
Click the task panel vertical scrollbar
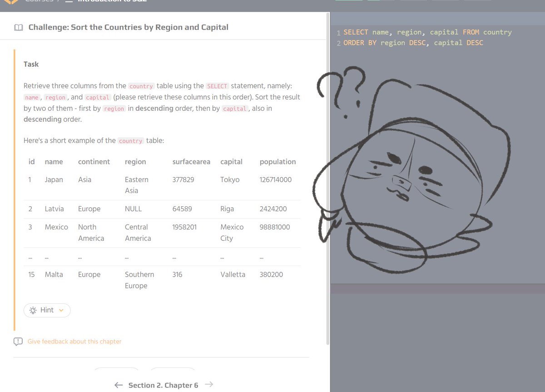(328, 179)
